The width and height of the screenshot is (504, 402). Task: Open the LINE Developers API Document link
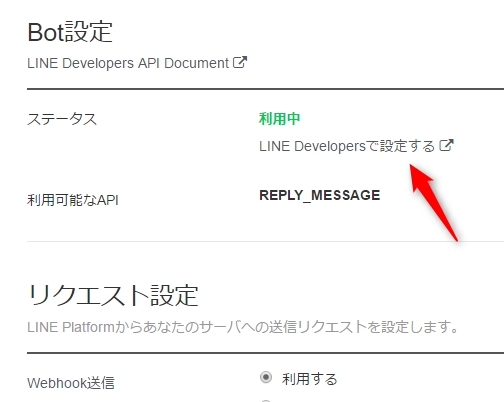point(128,63)
